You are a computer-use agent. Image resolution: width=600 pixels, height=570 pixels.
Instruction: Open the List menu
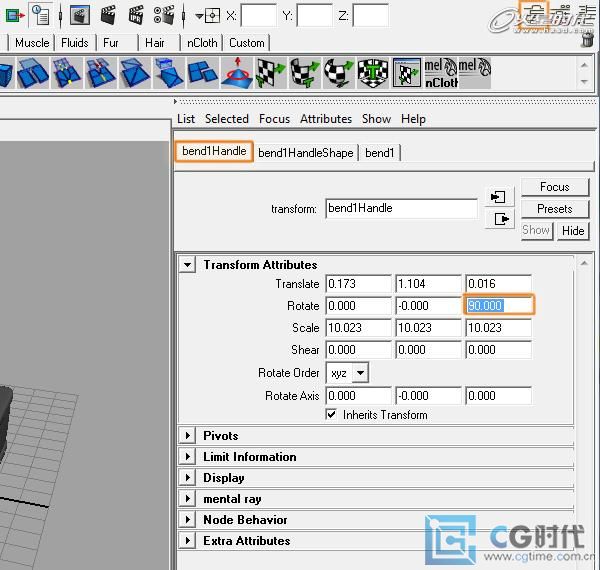click(186, 119)
